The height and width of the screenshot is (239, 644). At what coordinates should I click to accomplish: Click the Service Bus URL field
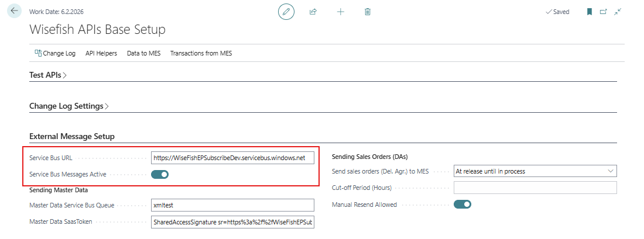232,158
